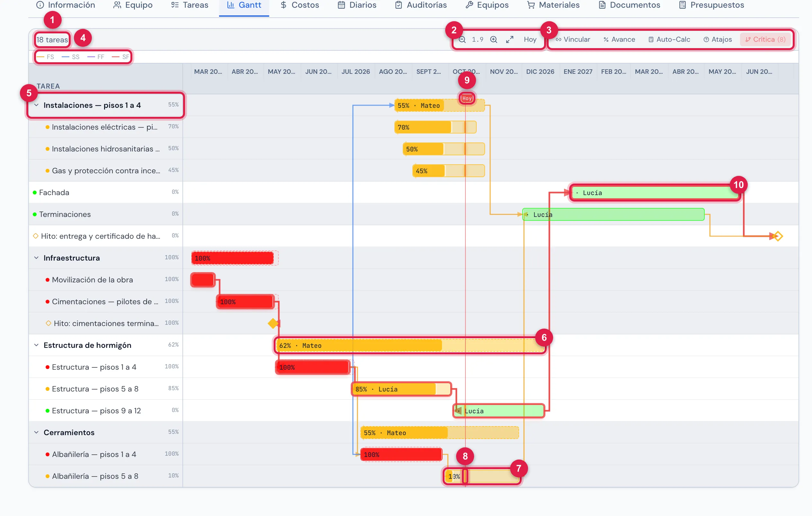The image size is (812, 516).
Task: Collapse the Instalaciones — pisos 1 a 4 group
Action: (36, 106)
